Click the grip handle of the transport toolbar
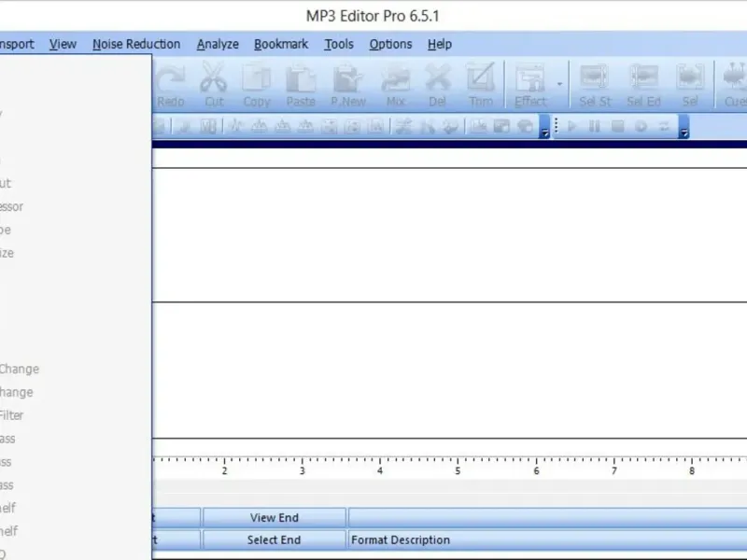 click(x=556, y=126)
